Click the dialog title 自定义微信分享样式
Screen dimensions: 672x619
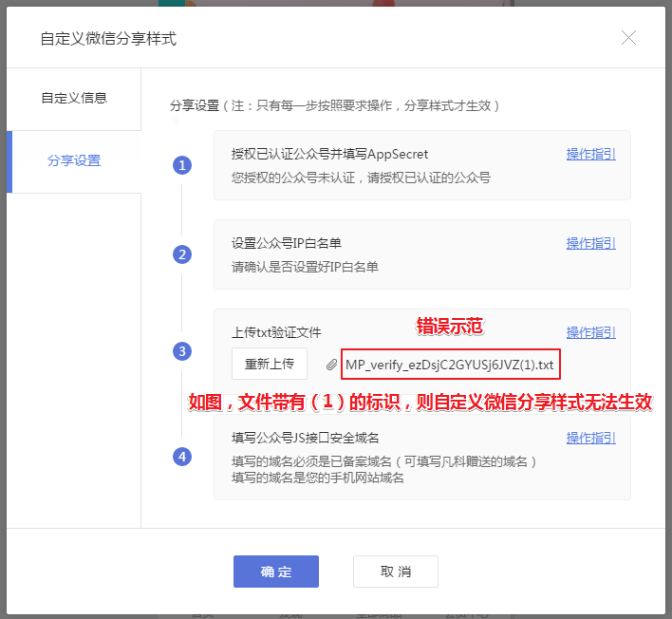[108, 39]
